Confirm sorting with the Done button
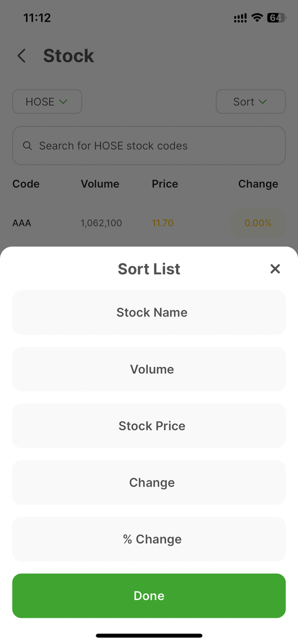Image resolution: width=298 pixels, height=644 pixels. (149, 595)
